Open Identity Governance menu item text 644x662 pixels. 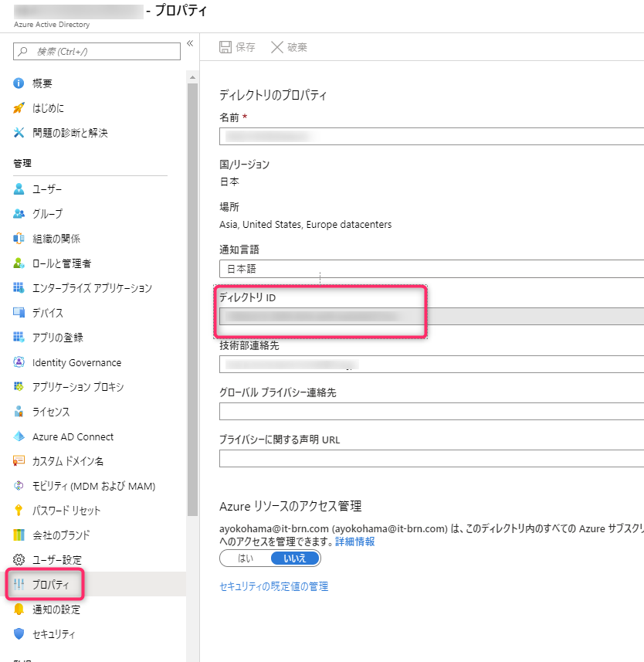click(76, 362)
